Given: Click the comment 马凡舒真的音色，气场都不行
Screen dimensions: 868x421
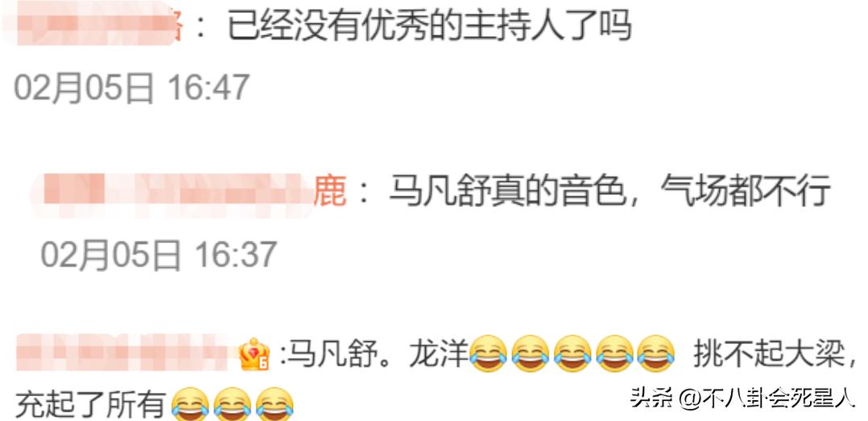Looking at the screenshot, I should [x=610, y=192].
